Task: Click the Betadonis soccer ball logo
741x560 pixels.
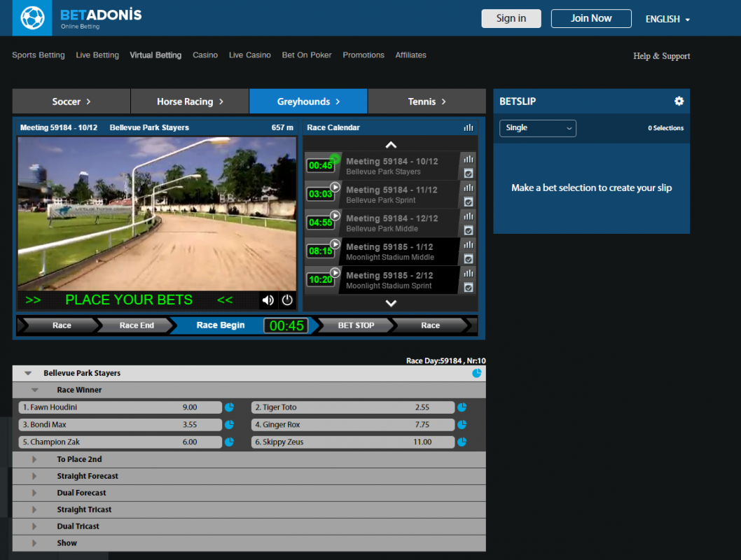Action: (x=32, y=18)
